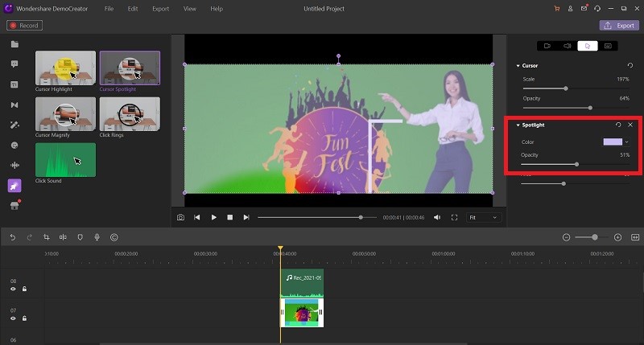Collapse the Cursor section
644x345 pixels.
point(518,66)
